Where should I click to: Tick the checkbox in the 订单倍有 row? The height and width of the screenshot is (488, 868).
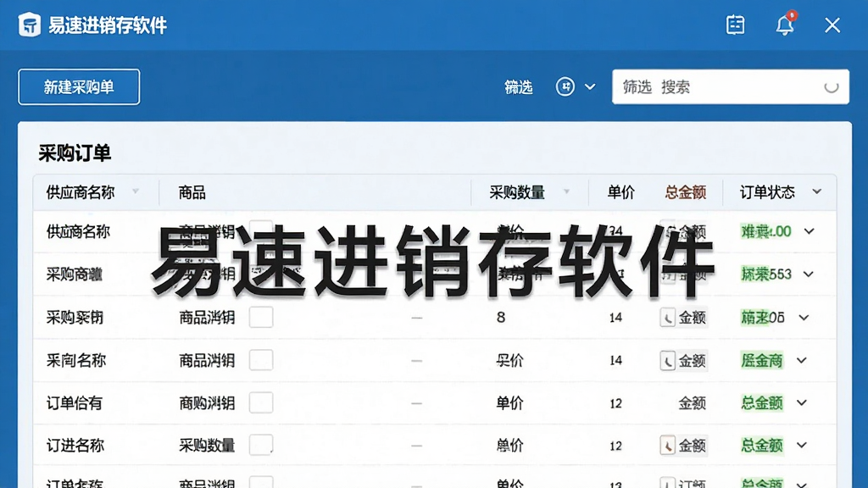(261, 402)
